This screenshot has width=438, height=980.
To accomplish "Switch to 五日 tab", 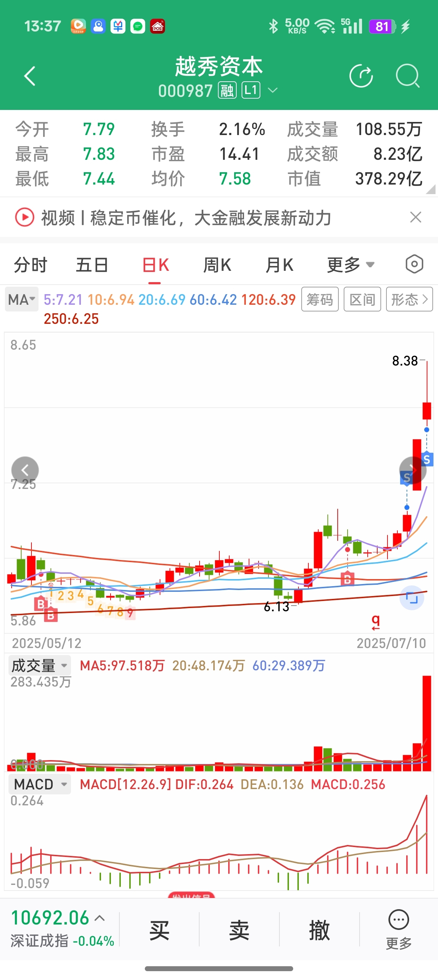I will (92, 265).
